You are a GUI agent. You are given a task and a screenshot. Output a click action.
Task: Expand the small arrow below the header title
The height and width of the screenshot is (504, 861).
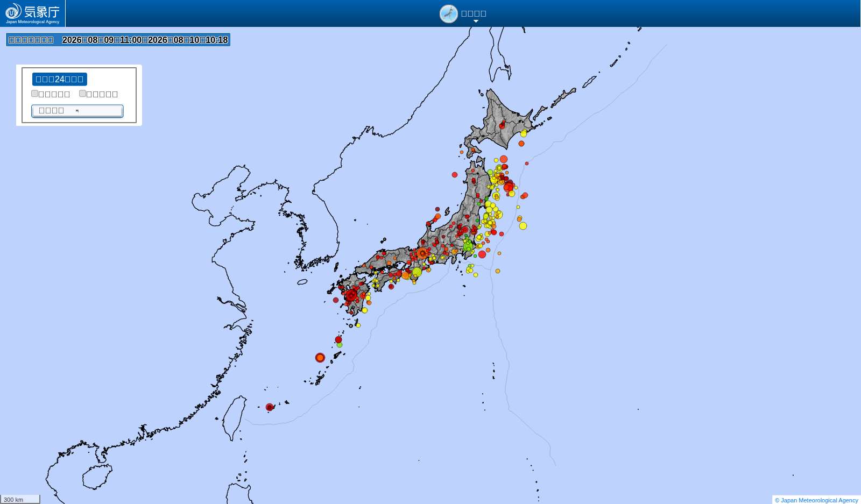[476, 22]
